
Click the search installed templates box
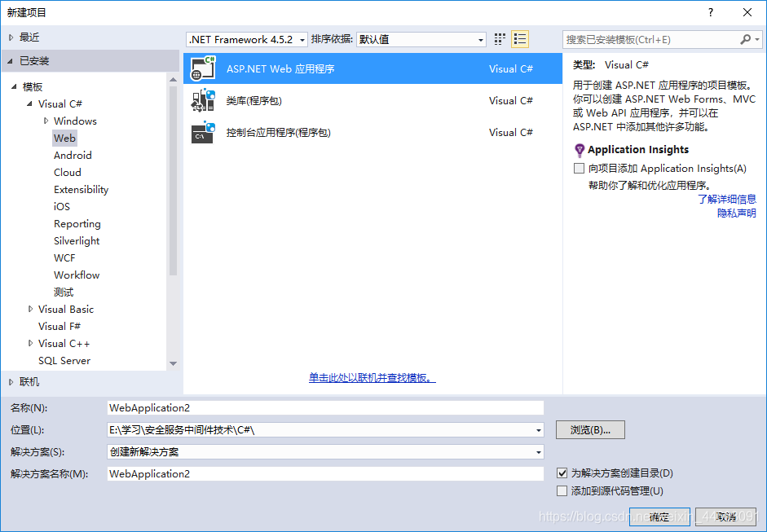[x=650, y=40]
